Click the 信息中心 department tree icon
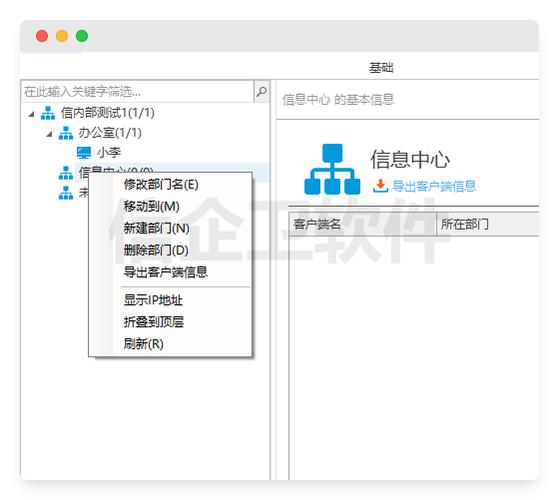The height and width of the screenshot is (500, 559). point(66,173)
